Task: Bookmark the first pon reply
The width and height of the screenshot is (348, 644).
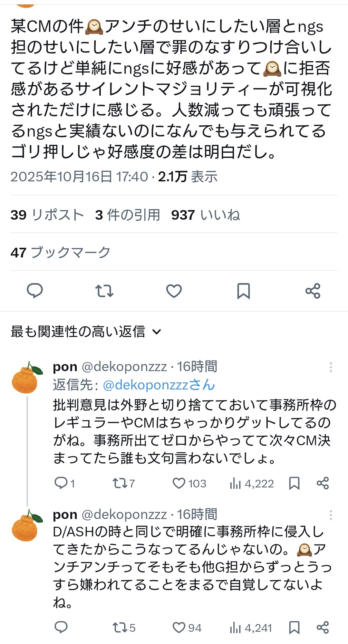Action: (x=294, y=483)
